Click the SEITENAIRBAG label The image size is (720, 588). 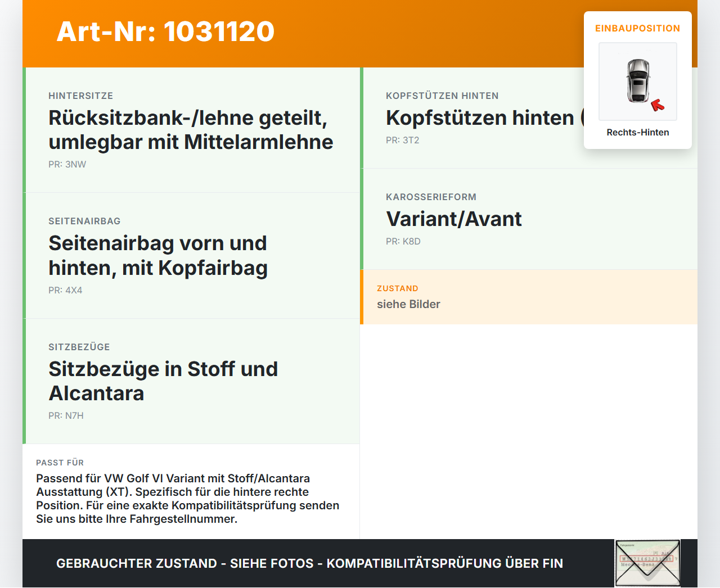(84, 221)
